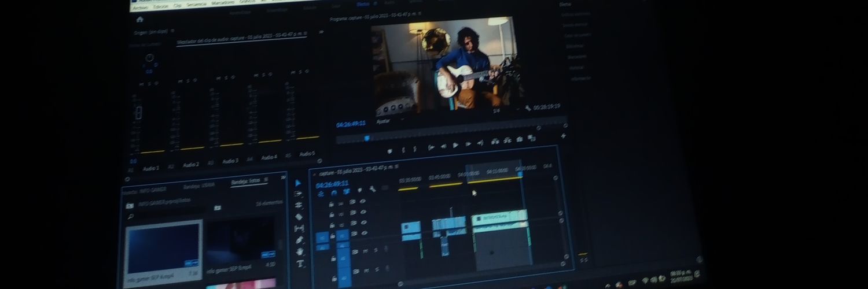Select the Track Select Forward tool
868x289 pixels.
pyautogui.click(x=299, y=194)
